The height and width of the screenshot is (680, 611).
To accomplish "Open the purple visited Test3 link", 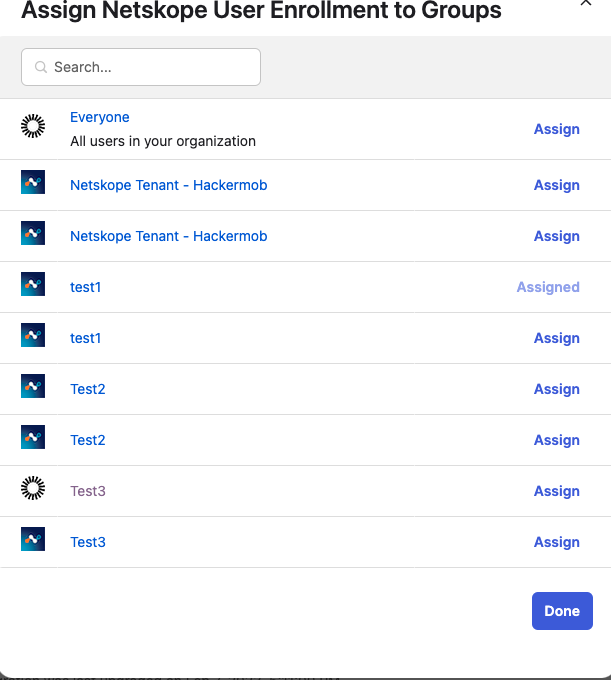I will 88,491.
